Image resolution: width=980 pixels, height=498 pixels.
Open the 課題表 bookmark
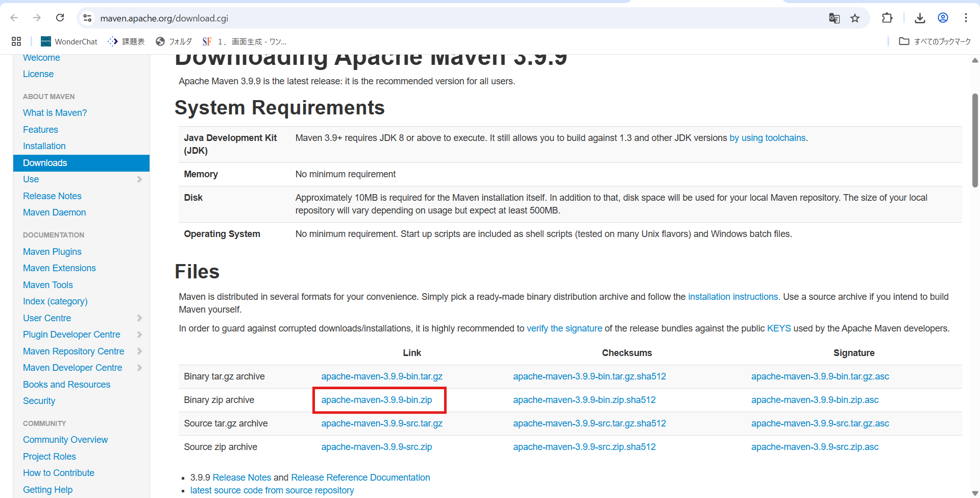pos(126,41)
